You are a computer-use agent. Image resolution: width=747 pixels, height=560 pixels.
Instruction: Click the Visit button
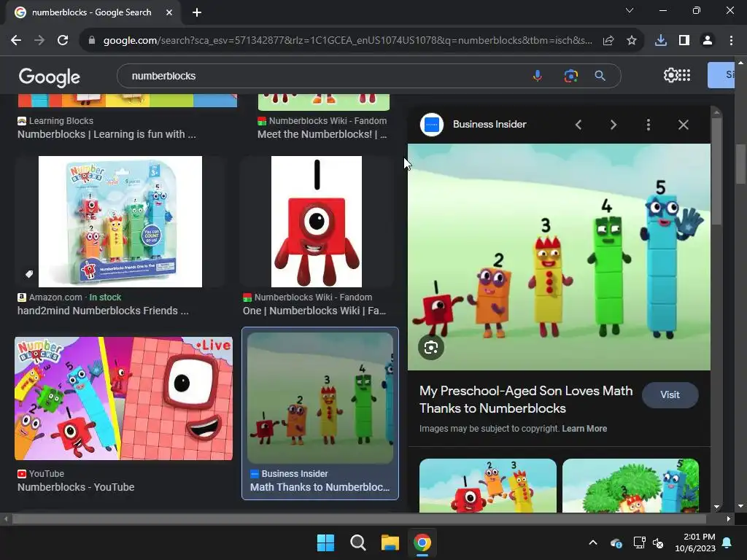tap(670, 394)
